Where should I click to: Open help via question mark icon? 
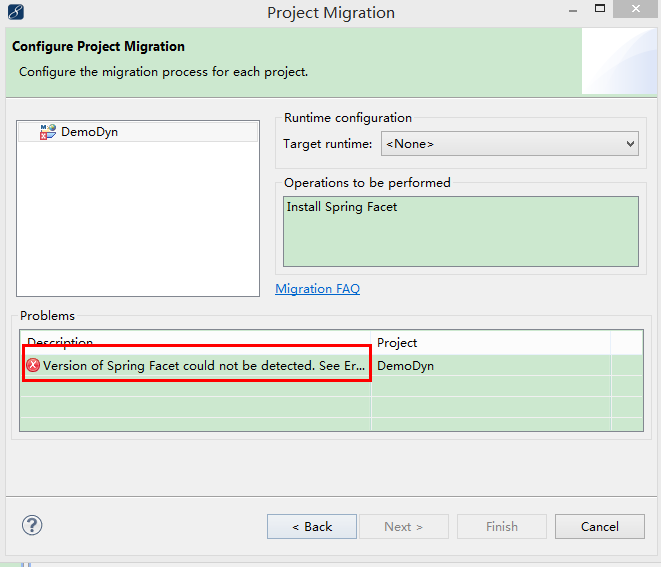pyautogui.click(x=32, y=525)
